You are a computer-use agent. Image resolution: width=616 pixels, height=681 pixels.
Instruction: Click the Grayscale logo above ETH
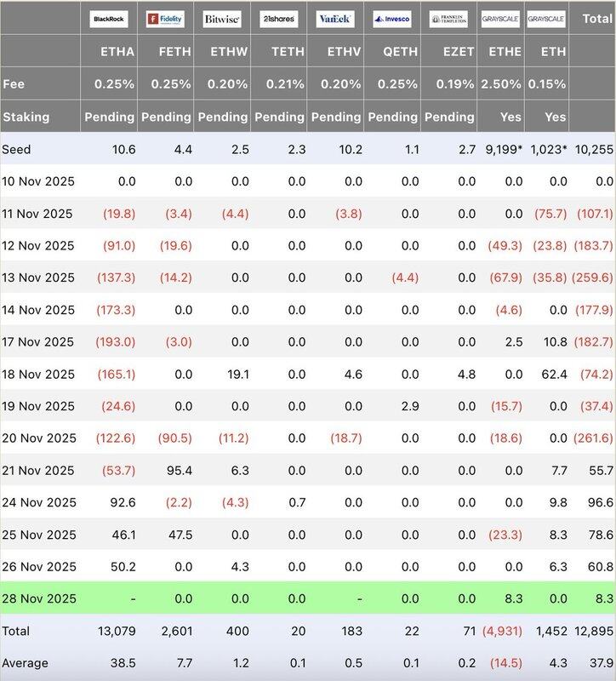click(546, 18)
